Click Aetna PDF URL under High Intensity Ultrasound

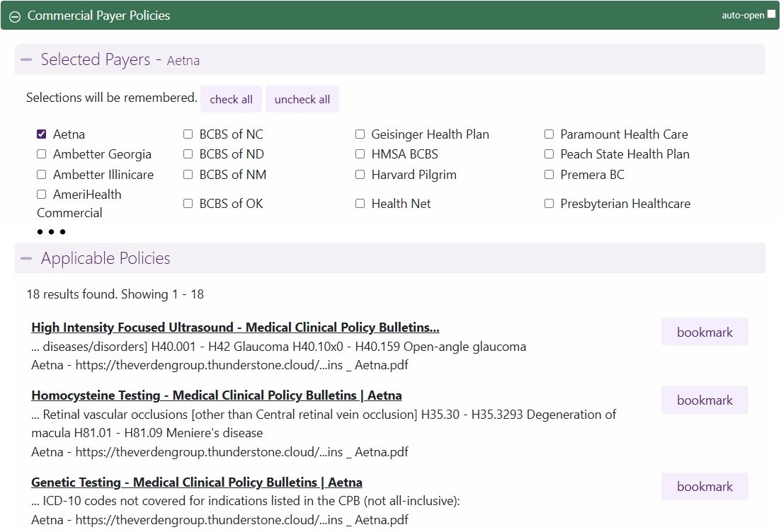[x=220, y=365]
